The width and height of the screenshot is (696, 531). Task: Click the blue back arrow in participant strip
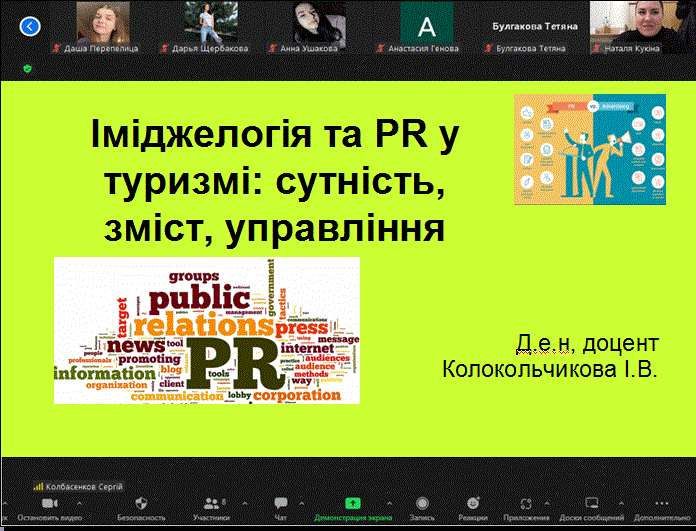pos(30,26)
